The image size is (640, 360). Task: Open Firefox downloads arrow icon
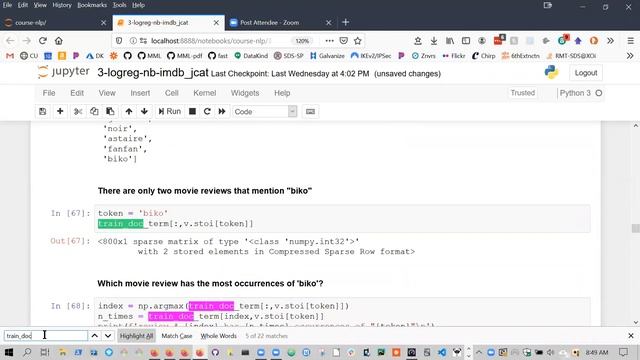434,41
